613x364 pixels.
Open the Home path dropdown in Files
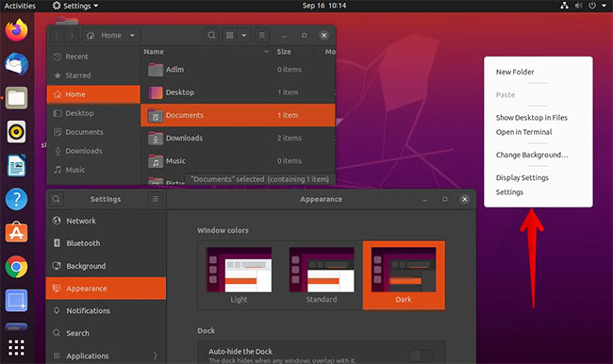pyautogui.click(x=112, y=35)
